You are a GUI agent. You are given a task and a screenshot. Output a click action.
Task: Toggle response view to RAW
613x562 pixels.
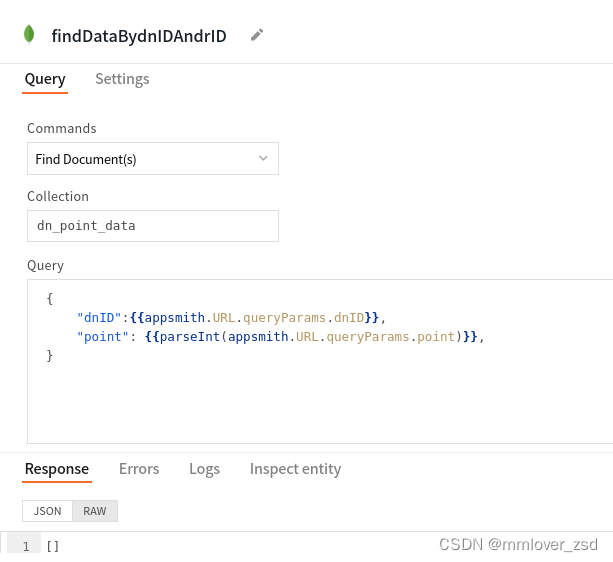click(95, 511)
